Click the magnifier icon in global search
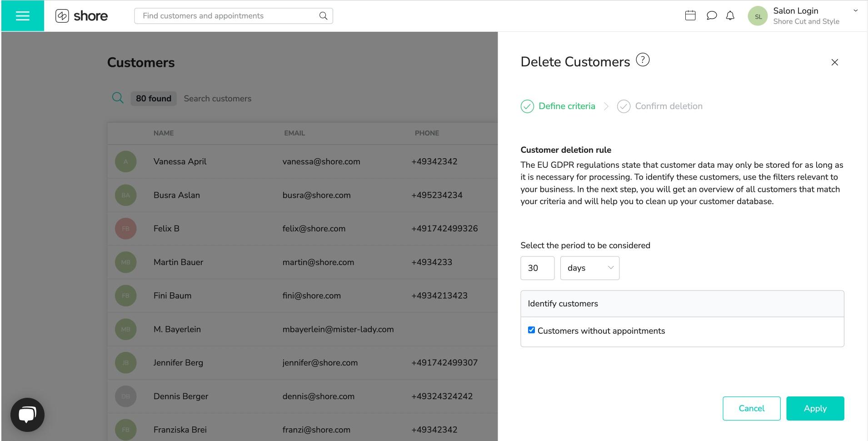The height and width of the screenshot is (441, 868). 323,16
